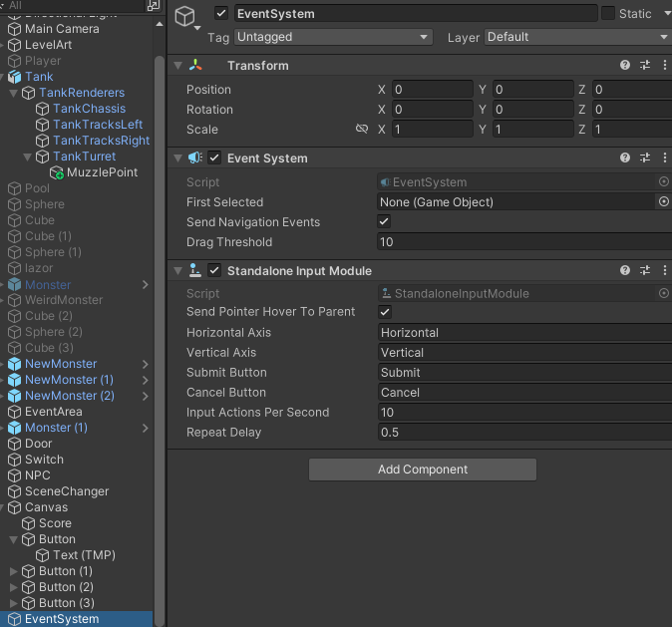Open Transform component more options menu
Image resolution: width=672 pixels, height=627 pixels.
[665, 65]
